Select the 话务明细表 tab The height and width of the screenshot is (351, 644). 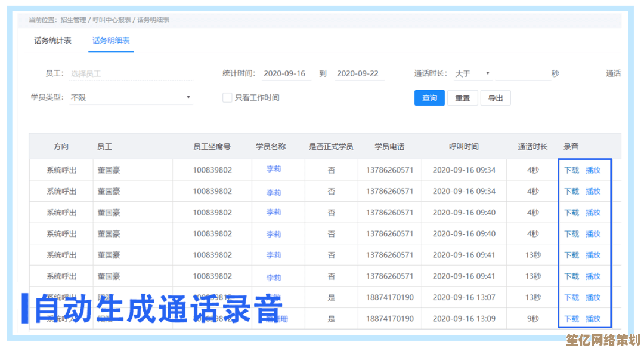pyautogui.click(x=111, y=41)
